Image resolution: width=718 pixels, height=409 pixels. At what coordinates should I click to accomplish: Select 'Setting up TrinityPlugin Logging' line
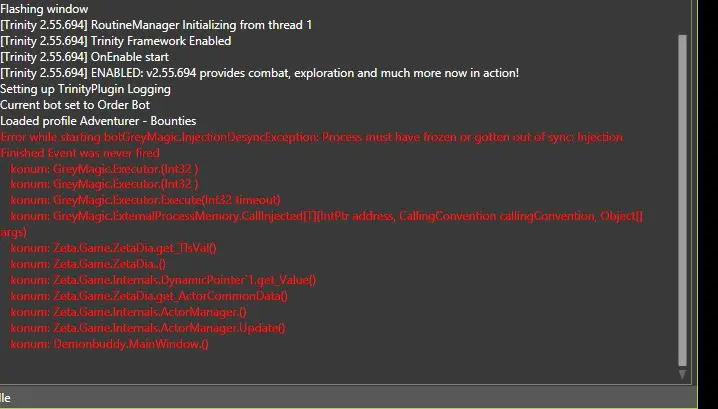[85, 89]
